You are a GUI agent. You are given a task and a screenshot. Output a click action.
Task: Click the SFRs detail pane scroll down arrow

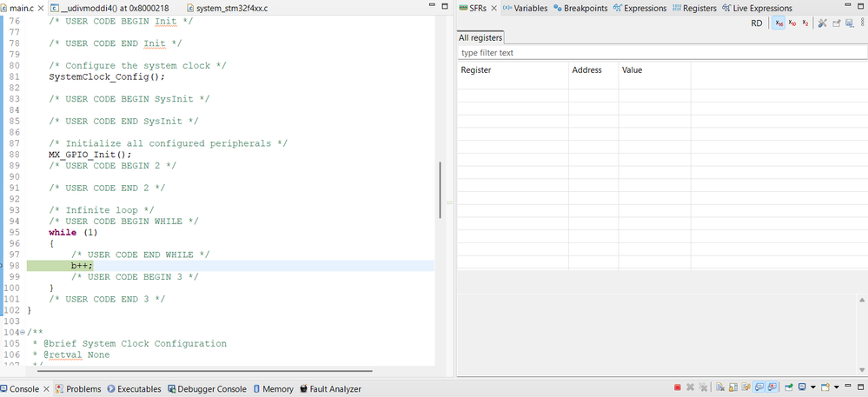[862, 369]
